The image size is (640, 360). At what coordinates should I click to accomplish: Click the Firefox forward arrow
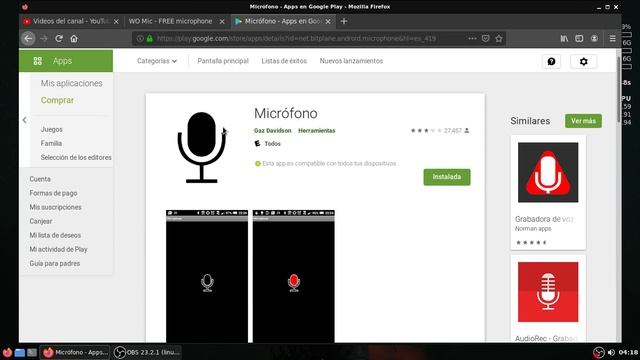pyautogui.click(x=44, y=38)
